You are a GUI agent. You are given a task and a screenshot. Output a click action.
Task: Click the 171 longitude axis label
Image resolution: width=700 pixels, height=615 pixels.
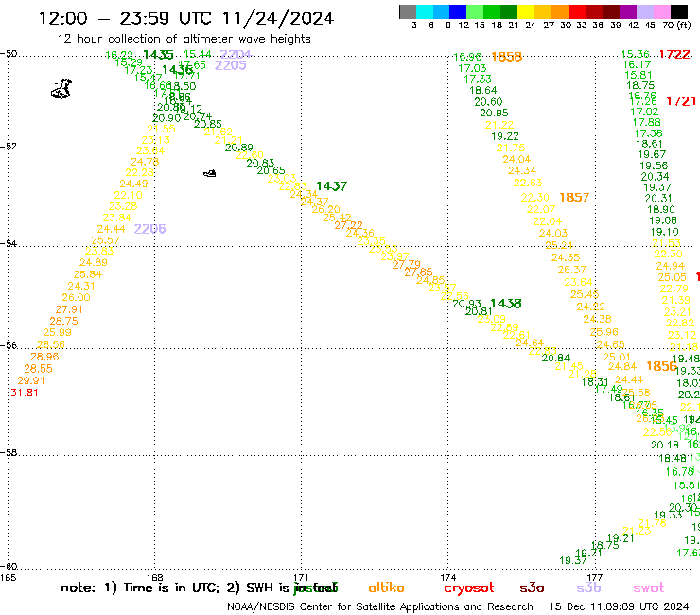pyautogui.click(x=301, y=578)
